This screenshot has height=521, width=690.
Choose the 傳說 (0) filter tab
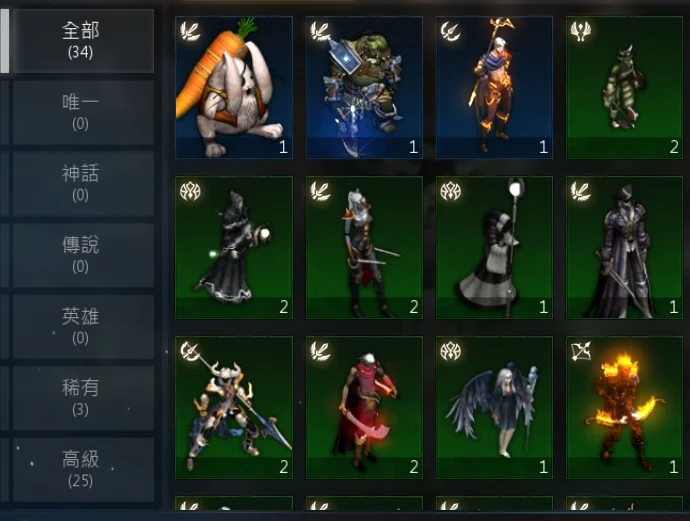(x=83, y=255)
